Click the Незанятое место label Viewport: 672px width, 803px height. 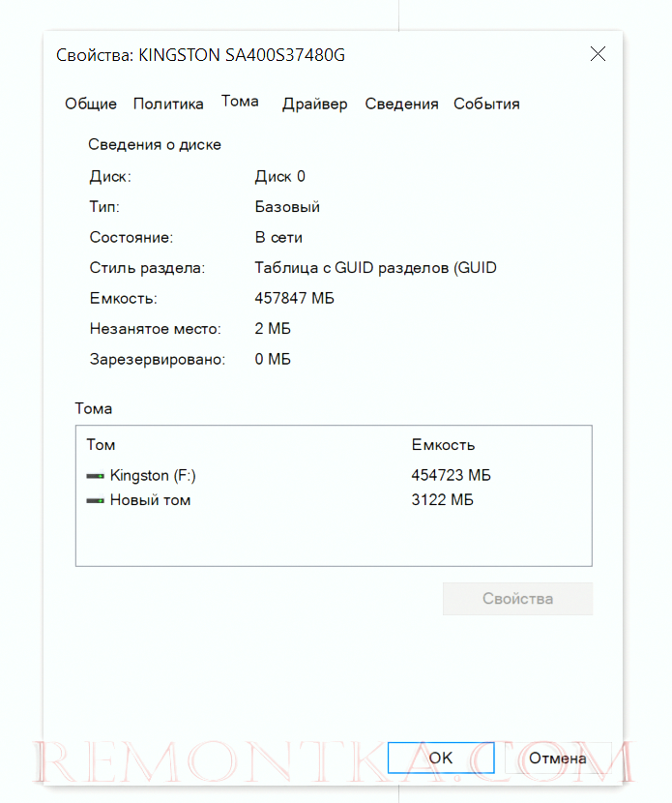click(155, 329)
